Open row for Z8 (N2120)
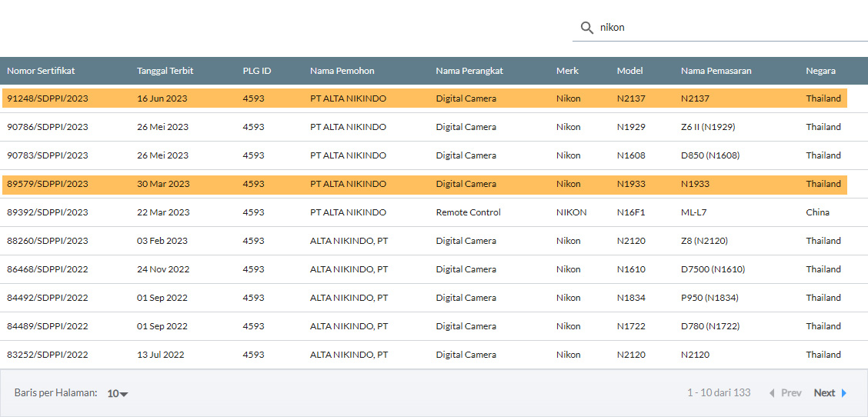Screen dimensions: 868x417 click(703, 241)
